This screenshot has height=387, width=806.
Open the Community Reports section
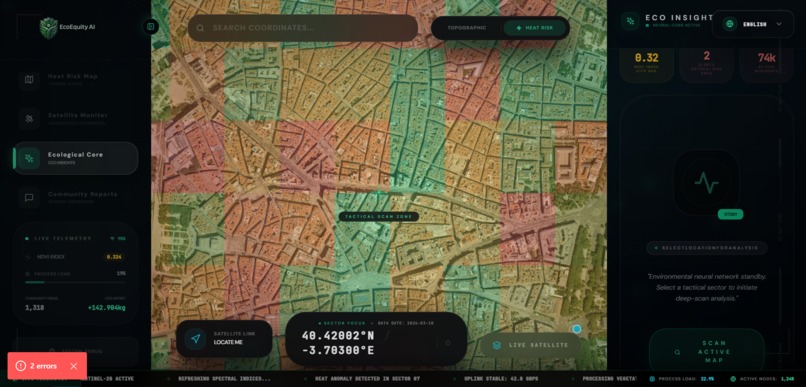76,197
